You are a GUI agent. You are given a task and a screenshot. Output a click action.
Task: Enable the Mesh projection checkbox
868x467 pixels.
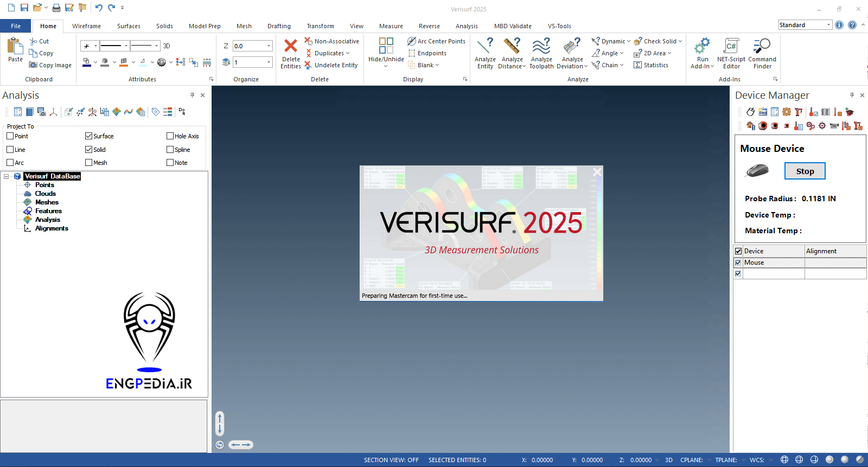88,163
